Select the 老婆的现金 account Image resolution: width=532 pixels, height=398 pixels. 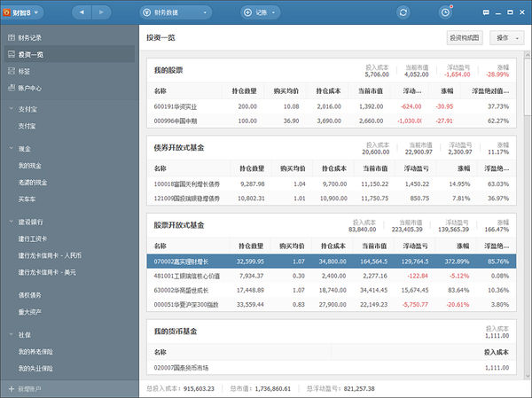point(33,183)
